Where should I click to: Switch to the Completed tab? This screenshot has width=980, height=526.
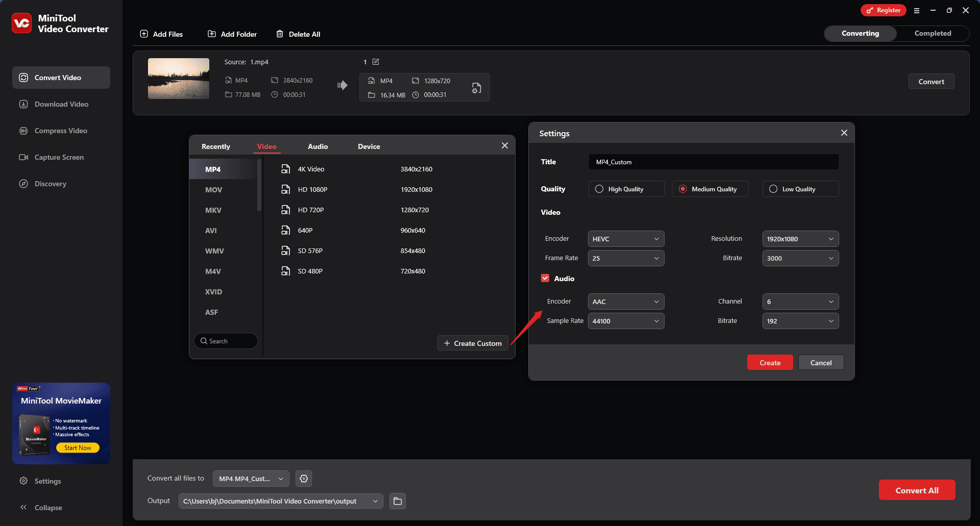point(933,33)
